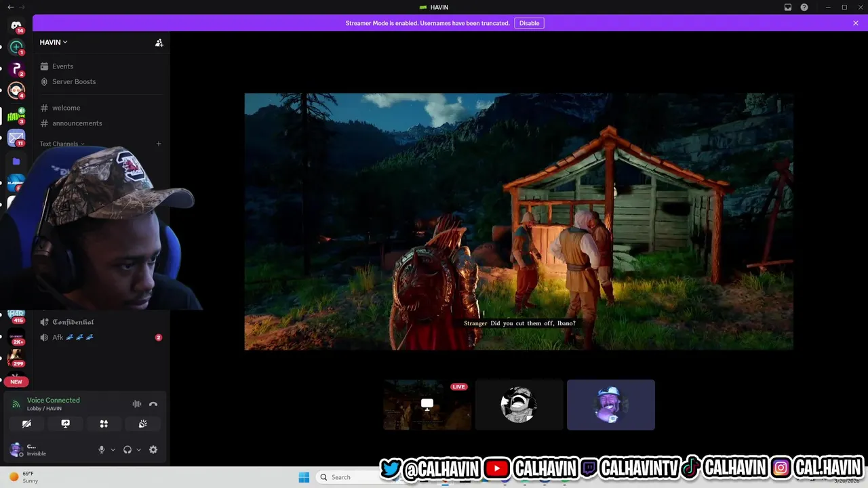The width and height of the screenshot is (868, 488).
Task: Open the envelope server with badge 11
Action: point(16,138)
